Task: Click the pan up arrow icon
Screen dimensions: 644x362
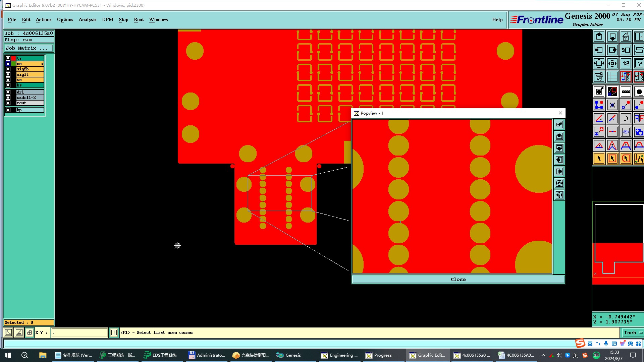Action: 599,37
